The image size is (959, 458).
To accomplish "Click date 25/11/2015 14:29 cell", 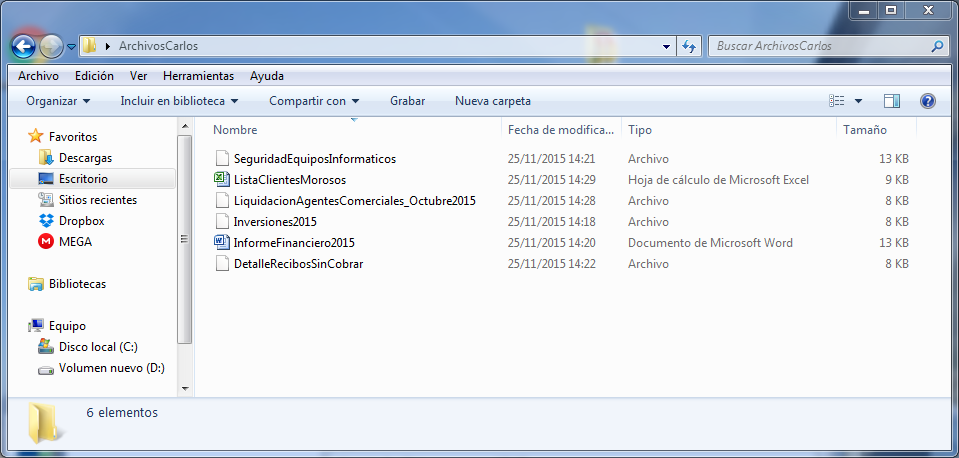I will pos(551,180).
